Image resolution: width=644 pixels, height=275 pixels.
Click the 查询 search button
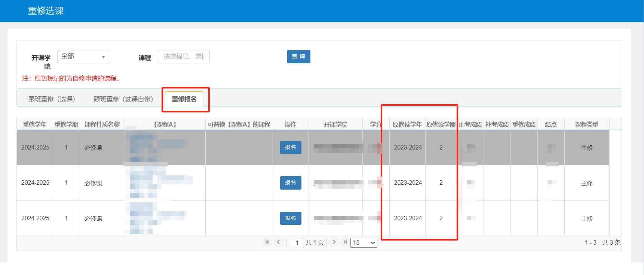(298, 57)
